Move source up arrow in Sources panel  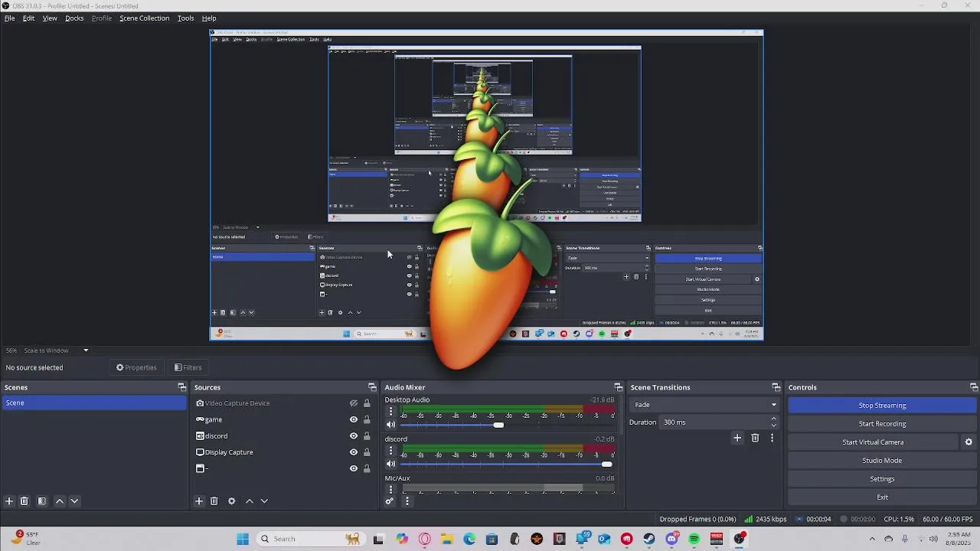(x=250, y=501)
